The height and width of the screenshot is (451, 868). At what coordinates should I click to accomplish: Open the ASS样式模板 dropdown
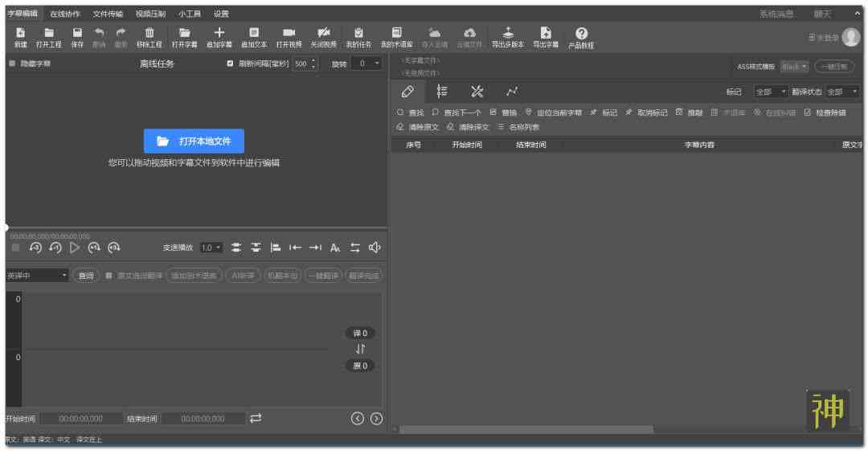pyautogui.click(x=794, y=67)
